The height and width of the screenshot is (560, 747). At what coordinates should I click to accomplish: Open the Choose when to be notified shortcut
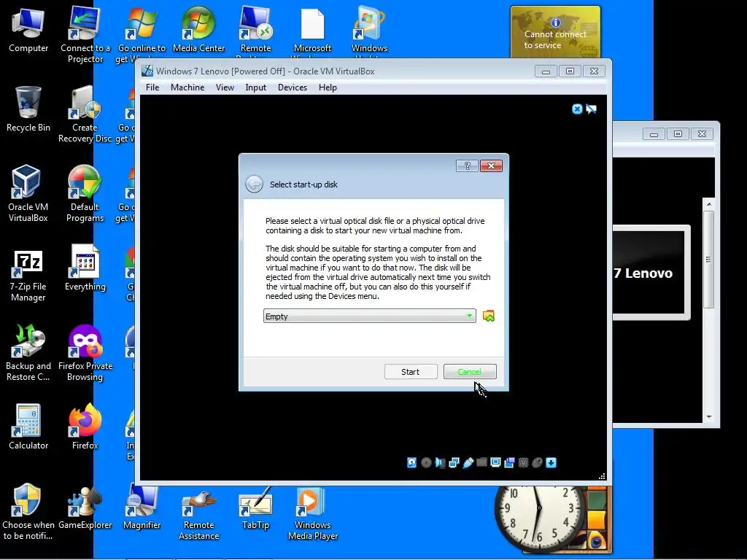28,513
